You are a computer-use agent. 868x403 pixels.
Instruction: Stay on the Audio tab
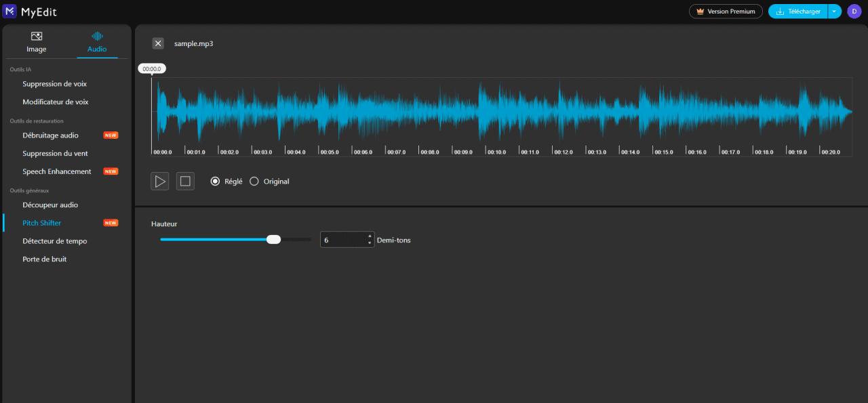[x=96, y=41]
